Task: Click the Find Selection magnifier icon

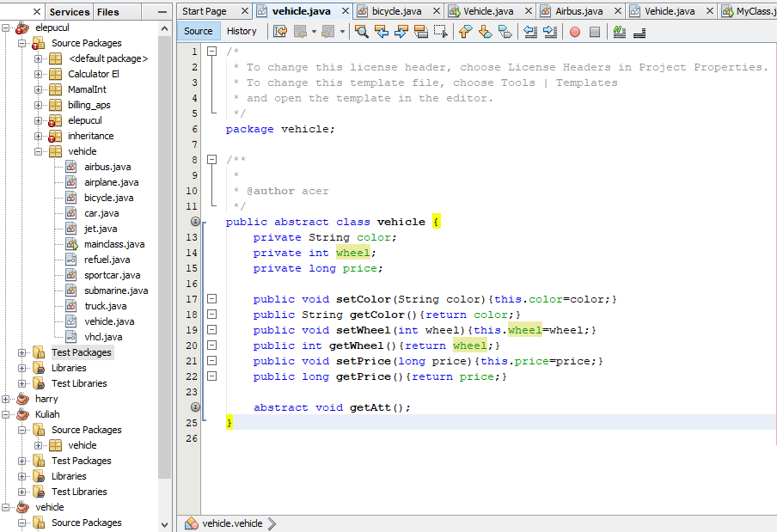Action: coord(362,32)
